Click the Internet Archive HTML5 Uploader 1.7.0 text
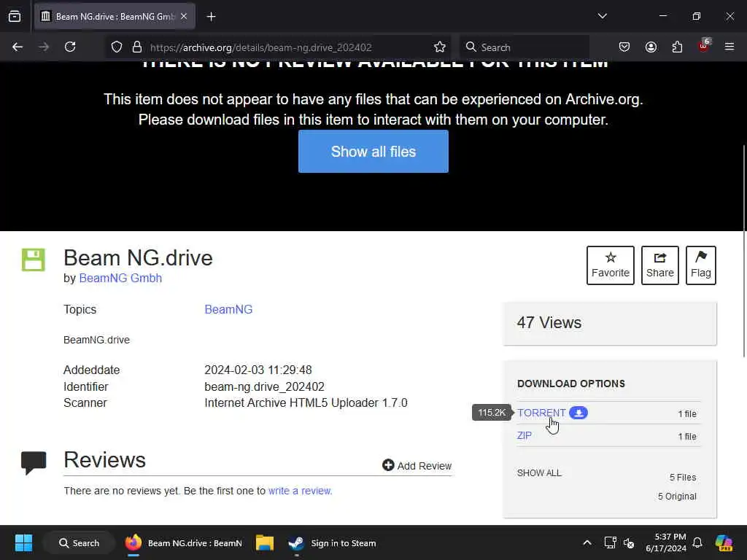This screenshot has height=560, width=747. 306,402
